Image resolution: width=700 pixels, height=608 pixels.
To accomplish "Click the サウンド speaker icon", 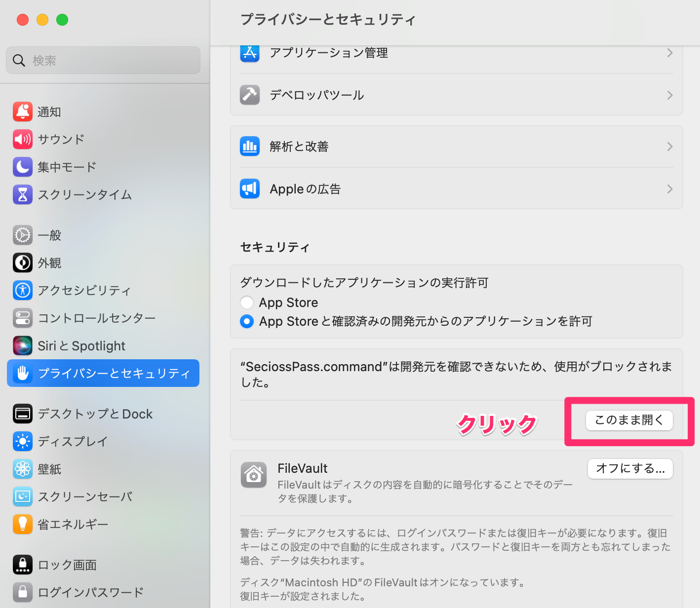I will (x=23, y=140).
